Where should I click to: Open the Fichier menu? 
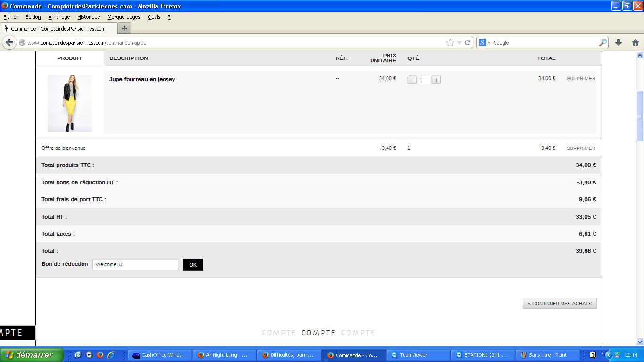pyautogui.click(x=10, y=17)
